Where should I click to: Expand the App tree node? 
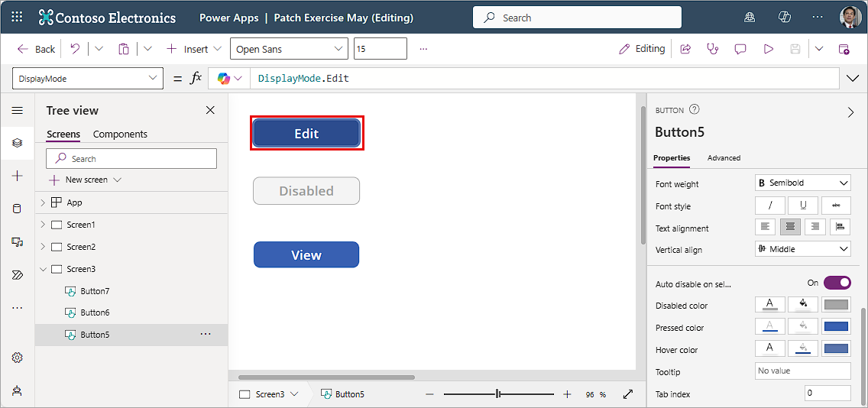(43, 202)
